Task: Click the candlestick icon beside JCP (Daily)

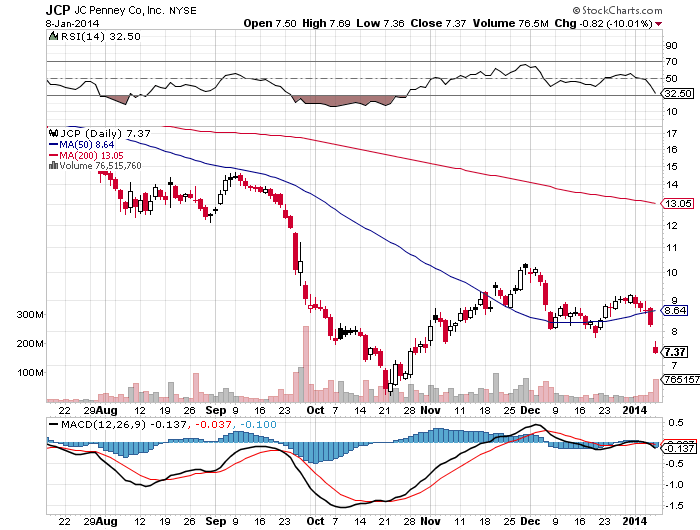Action: pos(54,133)
